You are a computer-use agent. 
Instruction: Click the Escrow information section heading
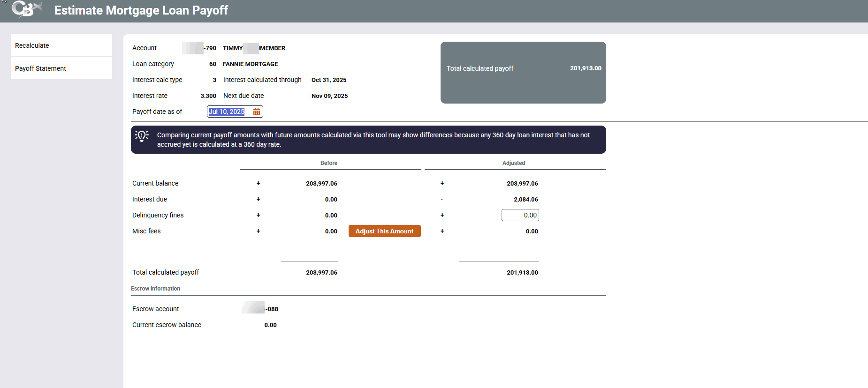[155, 289]
